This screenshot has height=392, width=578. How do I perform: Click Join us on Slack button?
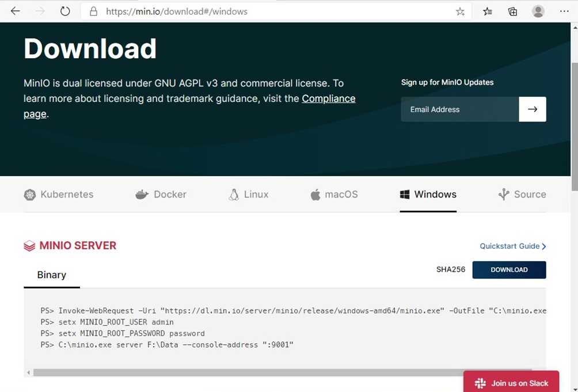tap(511, 383)
